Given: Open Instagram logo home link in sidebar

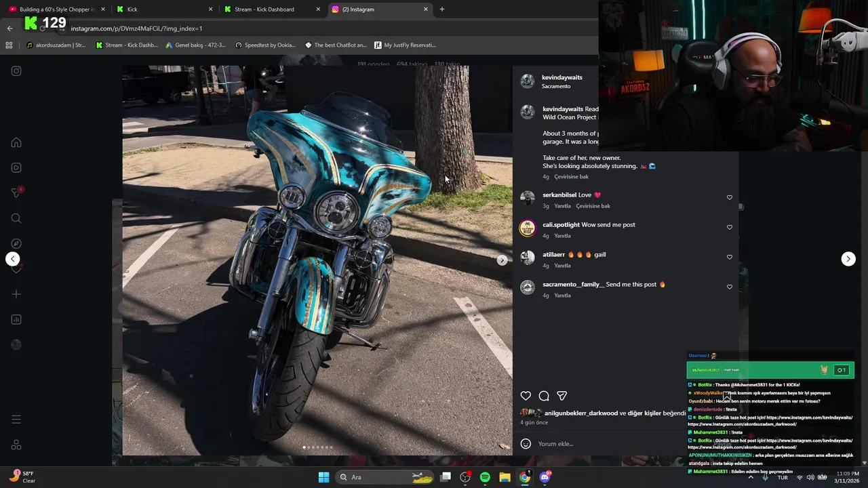Looking at the screenshot, I should (16, 70).
